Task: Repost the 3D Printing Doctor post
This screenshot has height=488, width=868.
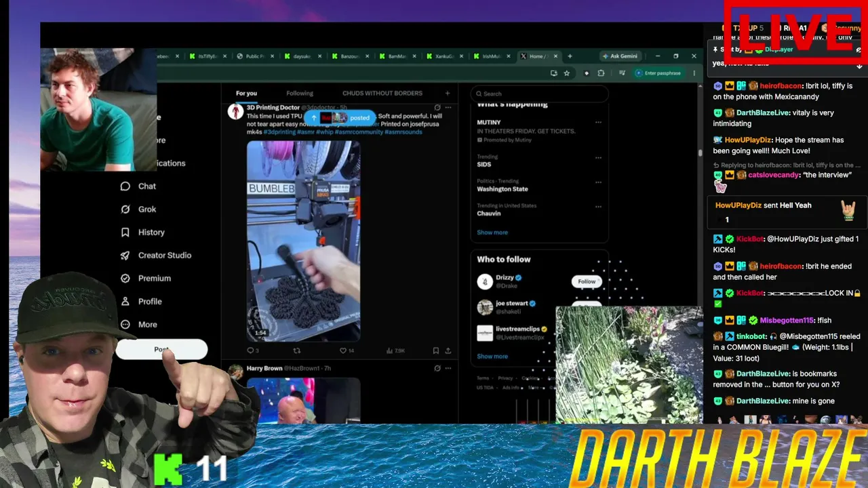Action: (296, 350)
